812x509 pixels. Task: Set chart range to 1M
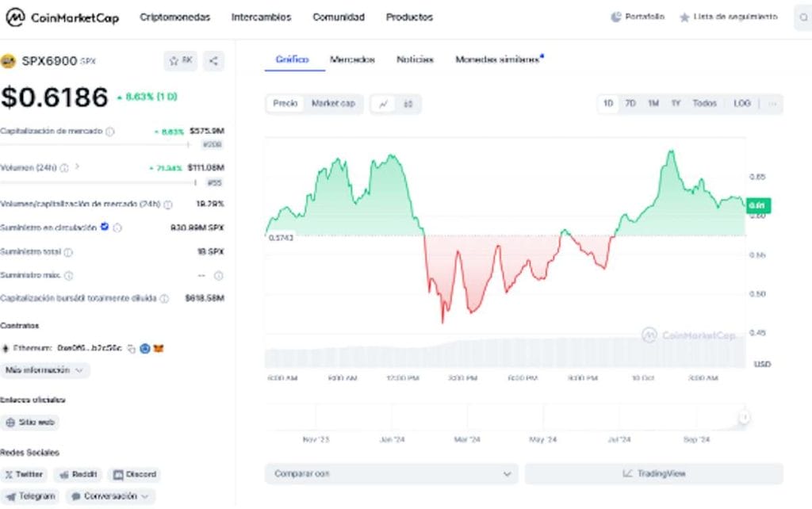[653, 104]
